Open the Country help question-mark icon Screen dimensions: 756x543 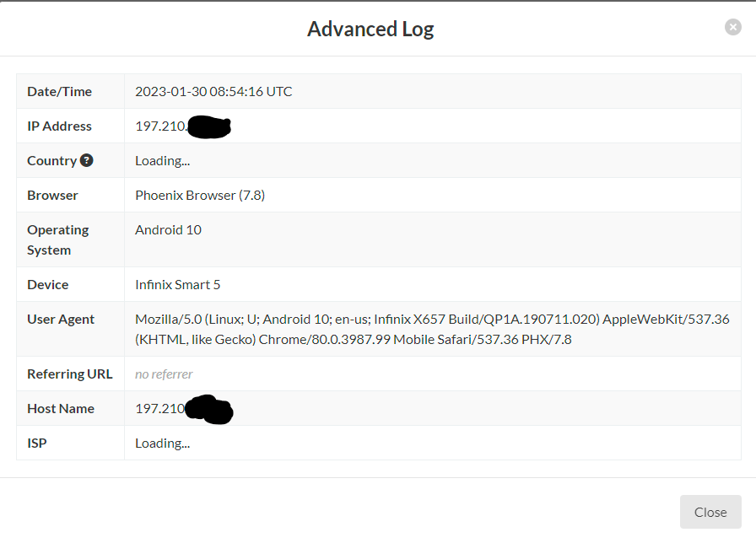tap(86, 160)
